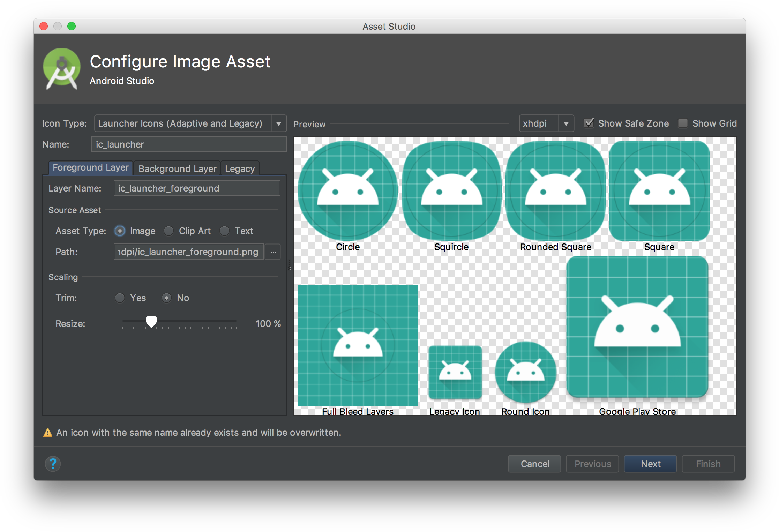Click the Finish button
779x532 pixels.
click(709, 464)
